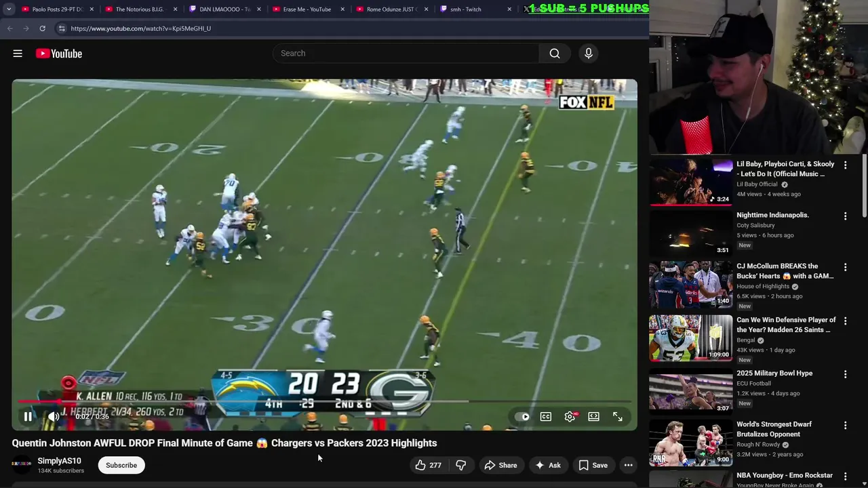Start voice search with the microphone icon
The width and height of the screenshot is (868, 488).
pyautogui.click(x=589, y=54)
